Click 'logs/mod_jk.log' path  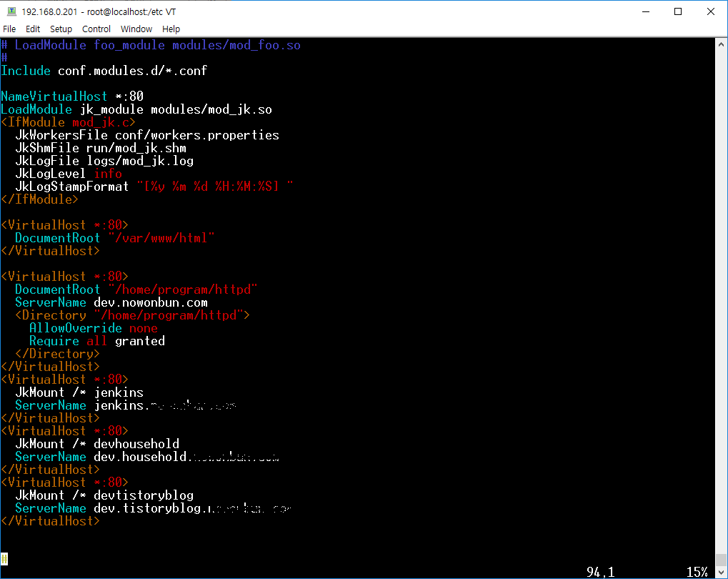click(140, 161)
